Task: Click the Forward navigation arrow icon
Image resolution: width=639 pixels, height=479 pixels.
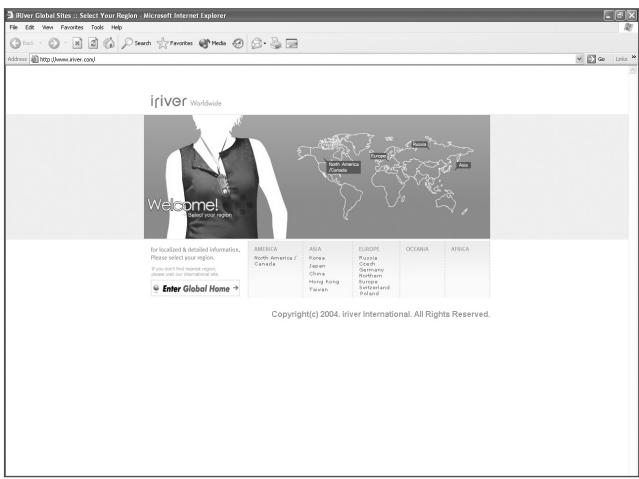Action: point(54,43)
